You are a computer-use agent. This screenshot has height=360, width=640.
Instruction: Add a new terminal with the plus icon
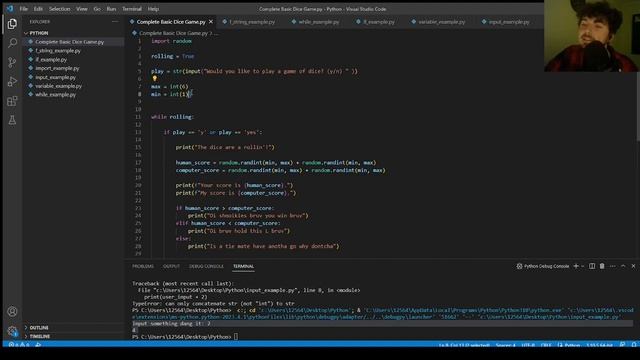pyautogui.click(x=576, y=266)
